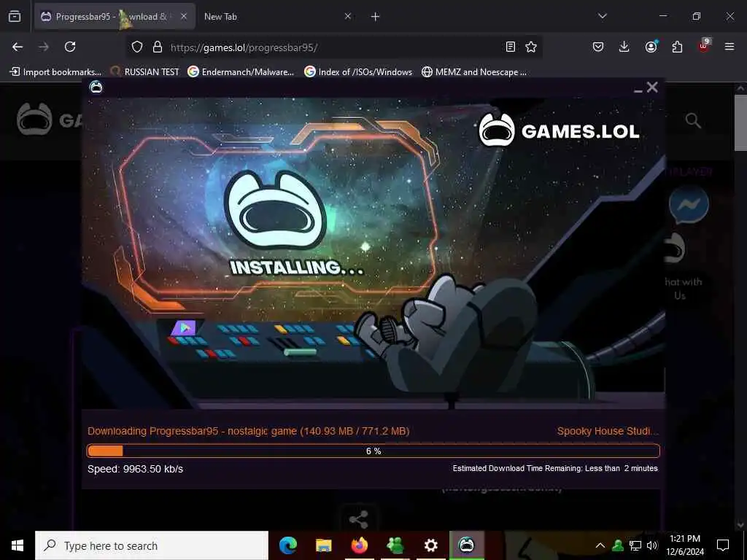Open the Firefox downloads panel
The image size is (747, 560).
pyautogui.click(x=624, y=46)
